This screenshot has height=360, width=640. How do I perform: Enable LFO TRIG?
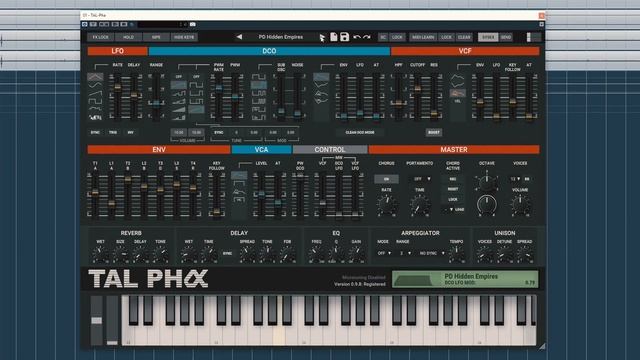pos(113,132)
